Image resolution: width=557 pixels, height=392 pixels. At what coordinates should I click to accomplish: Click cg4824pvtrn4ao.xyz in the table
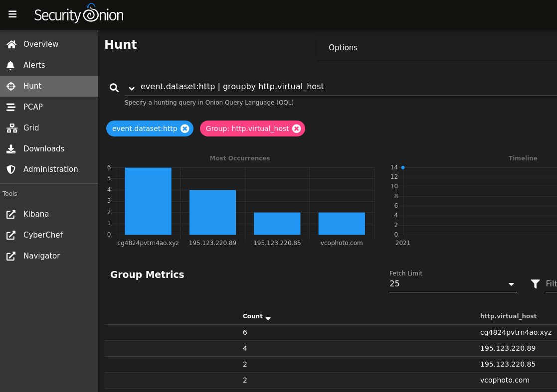(x=516, y=332)
